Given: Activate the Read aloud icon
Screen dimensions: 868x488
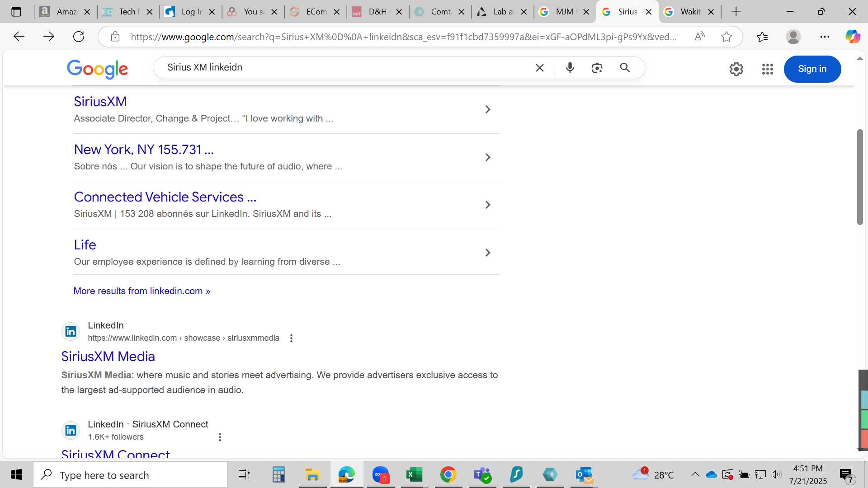Looking at the screenshot, I should click(x=699, y=37).
